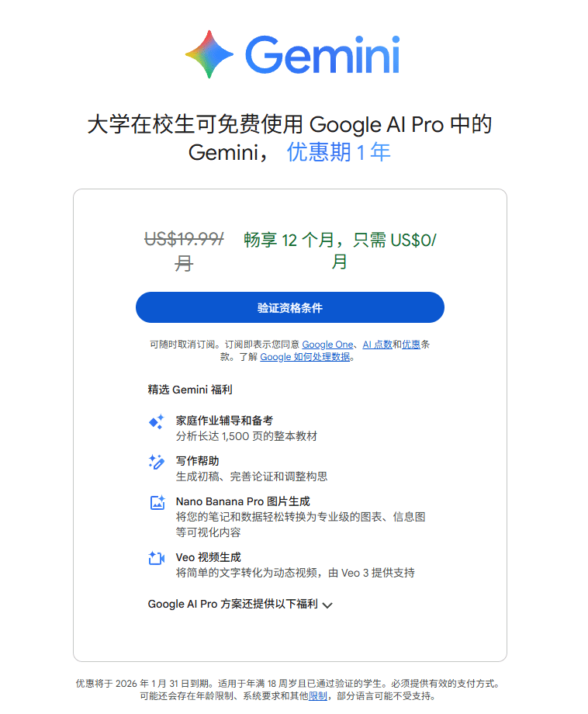Click the Nano Banana Pro 图片生成 title
This screenshot has width=588, height=714.
242,501
